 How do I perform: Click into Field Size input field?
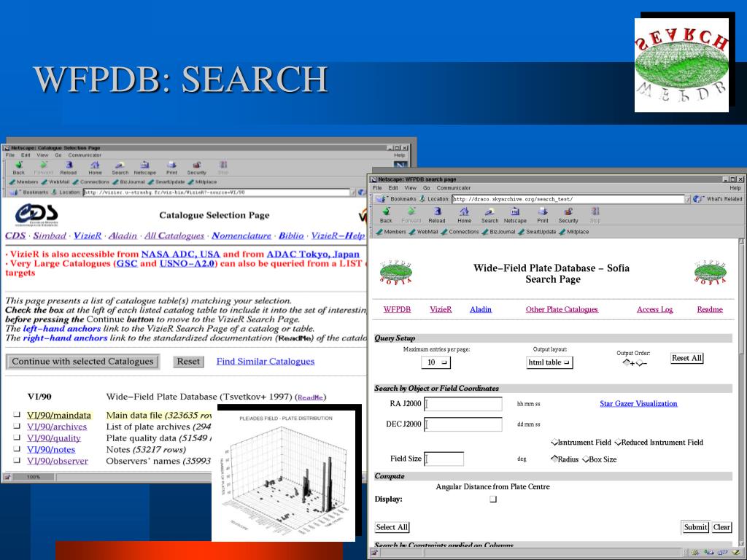click(x=444, y=459)
